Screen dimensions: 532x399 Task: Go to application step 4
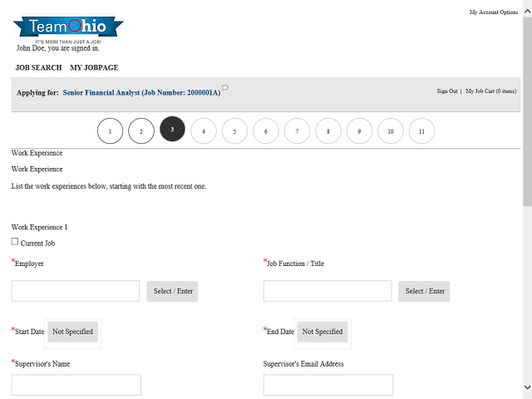204,131
